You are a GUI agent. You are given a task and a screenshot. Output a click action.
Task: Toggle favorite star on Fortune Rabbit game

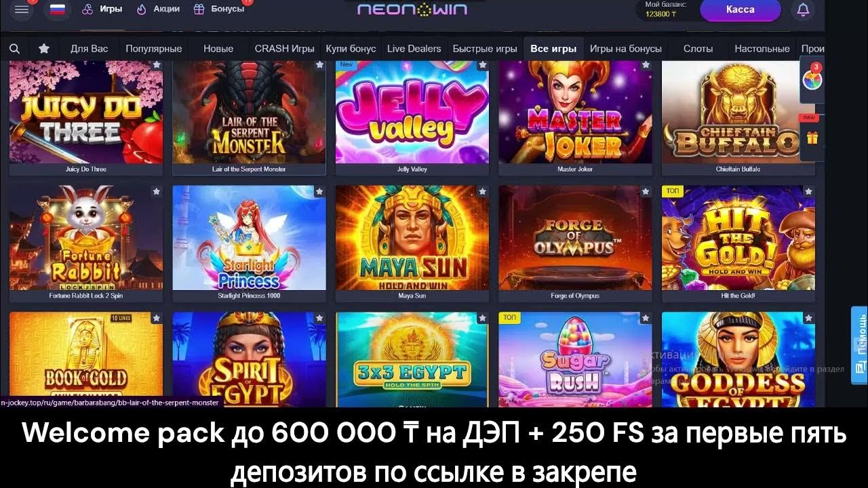pos(157,192)
